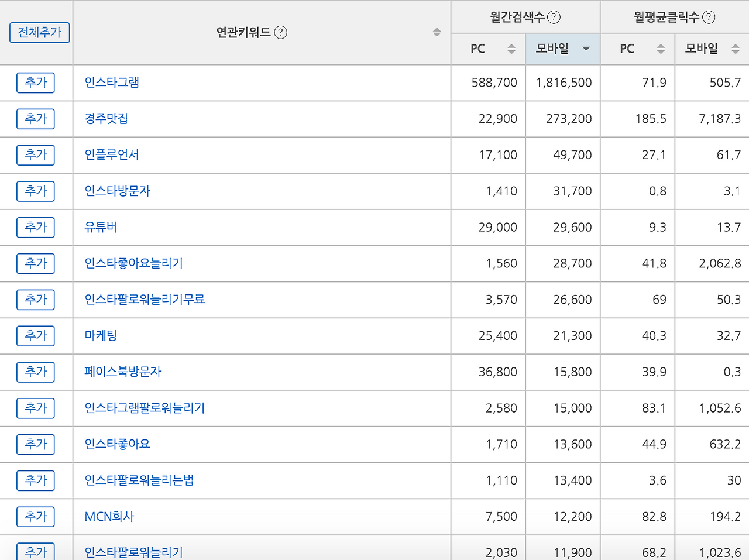The width and height of the screenshot is (749, 560).
Task: Select the 유튜버 keyword
Action: coord(99,227)
